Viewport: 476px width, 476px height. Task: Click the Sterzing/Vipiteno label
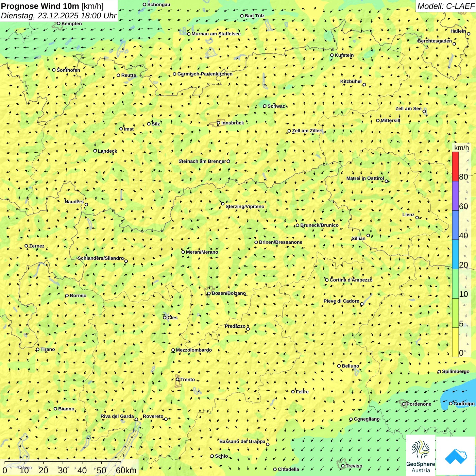click(x=245, y=206)
